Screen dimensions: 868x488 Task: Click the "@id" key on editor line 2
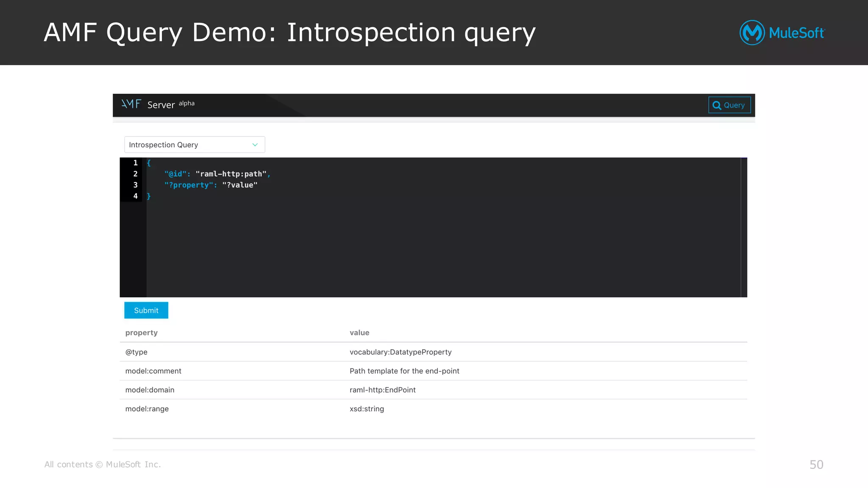coord(175,174)
